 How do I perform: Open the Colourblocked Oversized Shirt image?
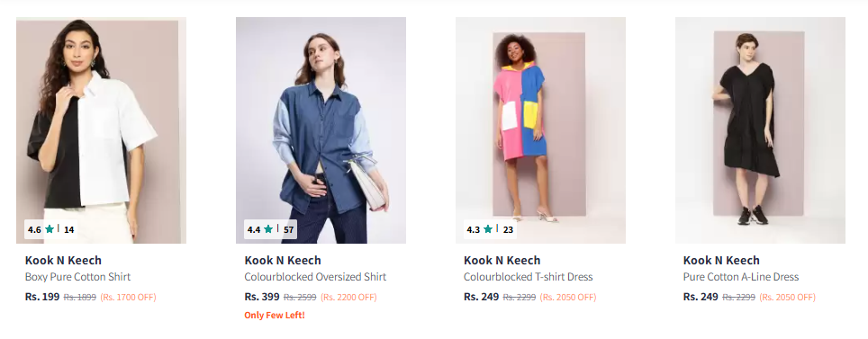[321, 130]
